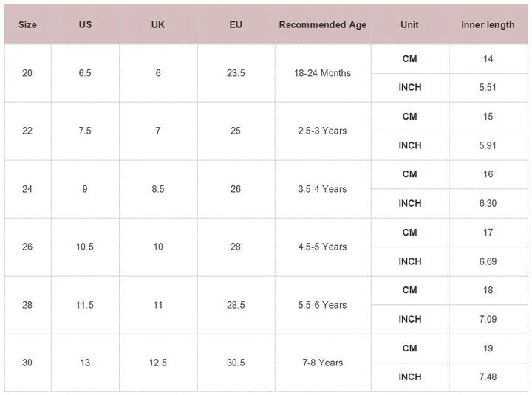Click size 20 row cell

pyautogui.click(x=27, y=73)
